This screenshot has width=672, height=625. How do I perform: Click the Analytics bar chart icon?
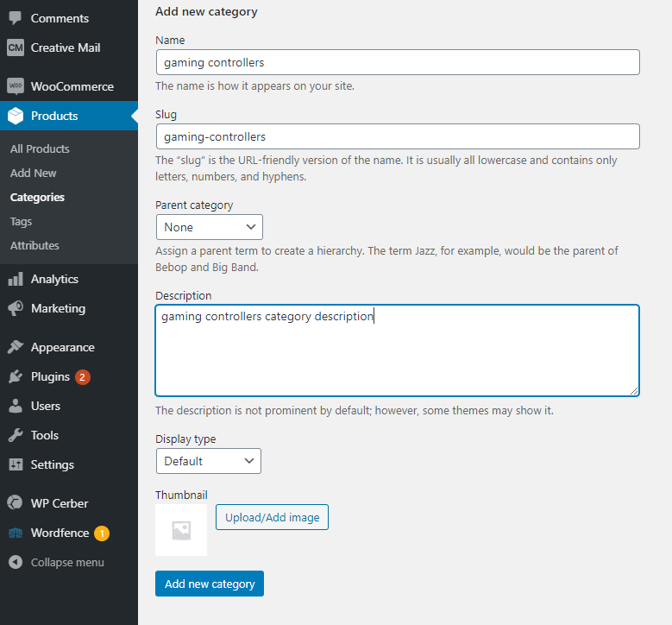tap(16, 279)
